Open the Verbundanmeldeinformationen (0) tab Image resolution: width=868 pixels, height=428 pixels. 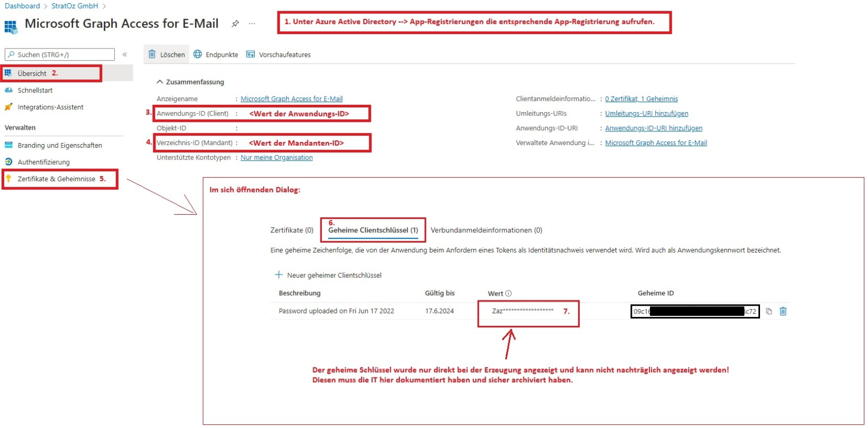tap(486, 230)
